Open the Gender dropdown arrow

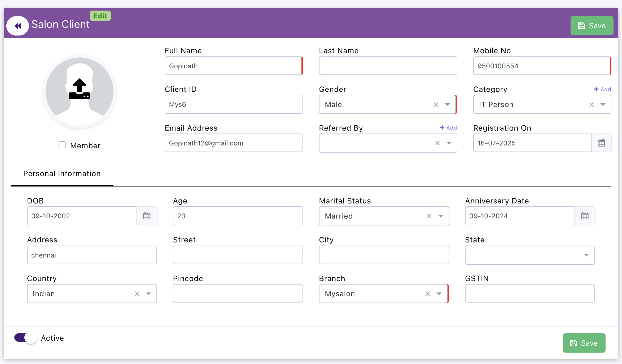(447, 105)
